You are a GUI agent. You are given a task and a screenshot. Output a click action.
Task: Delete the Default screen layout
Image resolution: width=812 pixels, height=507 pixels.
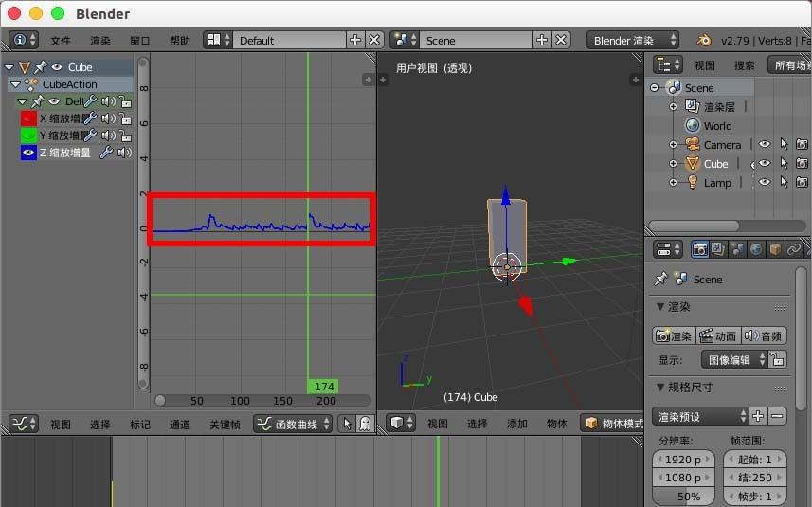[374, 40]
